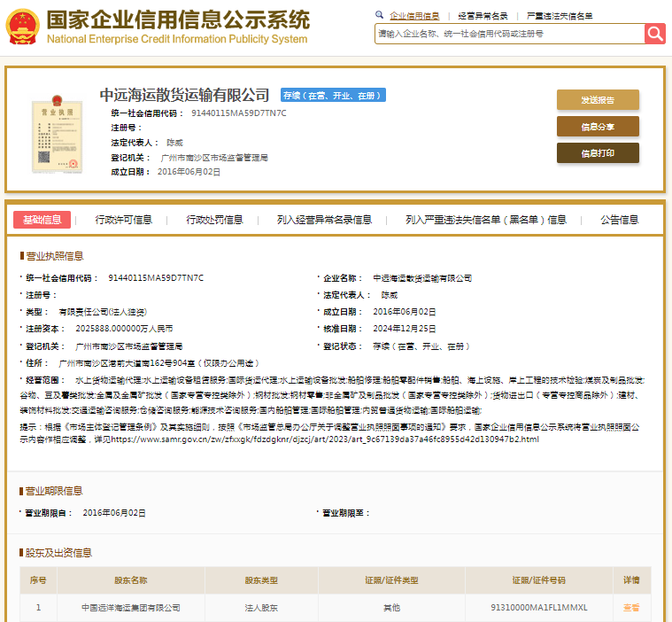Screen dimensions: 672x622
Task: Click the national emblem logo
Action: point(22,27)
